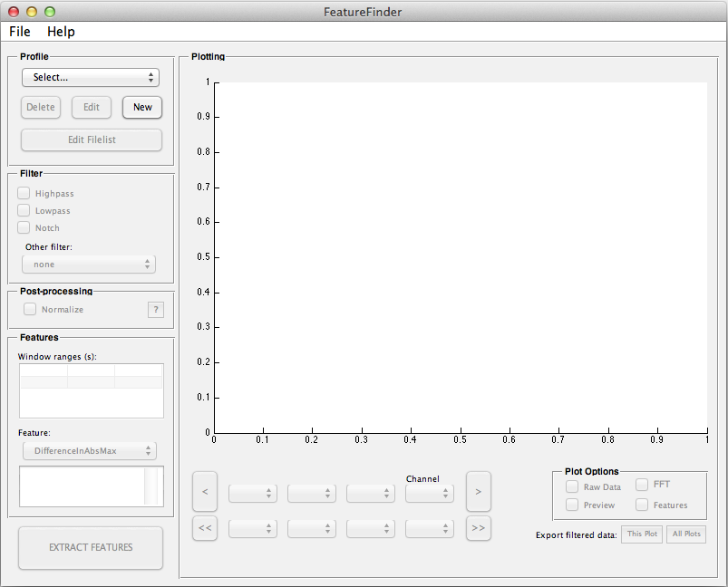Enable the Lowpass filter checkbox

click(x=24, y=210)
